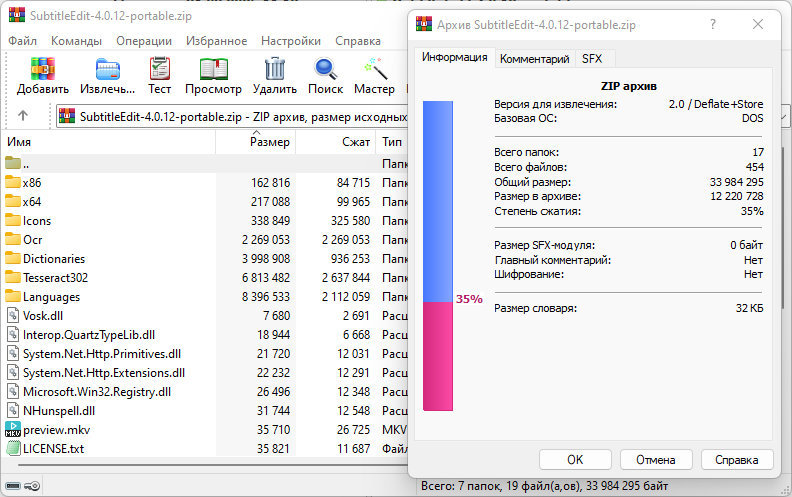Open the Избранное menu

[216, 41]
